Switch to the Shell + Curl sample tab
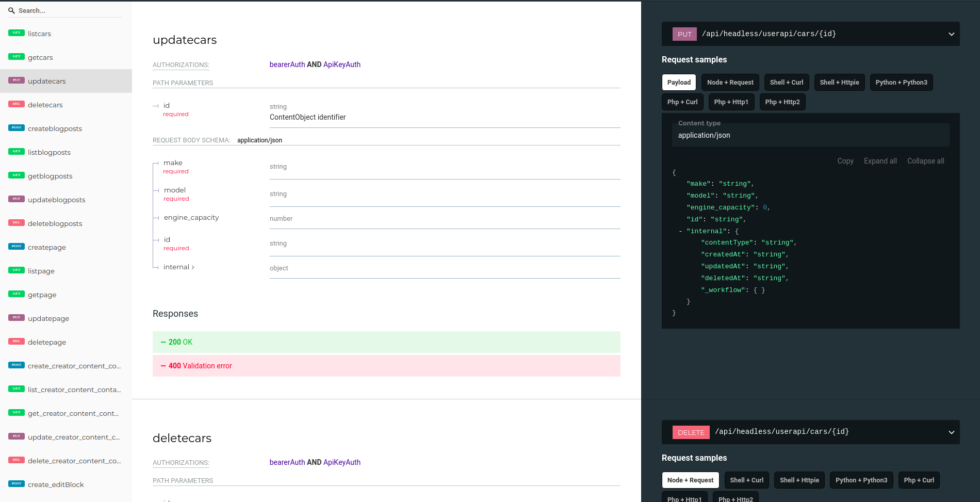Screen dimensions: 980x502 786,83
